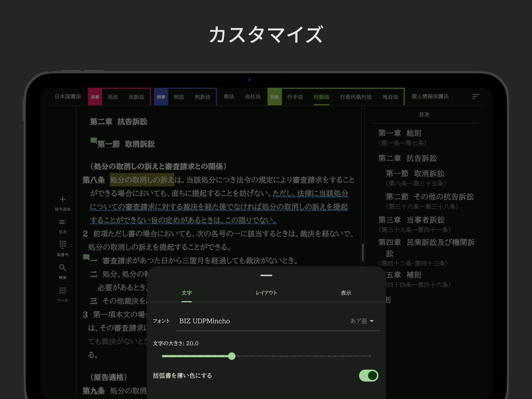Screen dimensions: 532x399
Task: Open the 行手法 tab
Action: tap(295, 97)
